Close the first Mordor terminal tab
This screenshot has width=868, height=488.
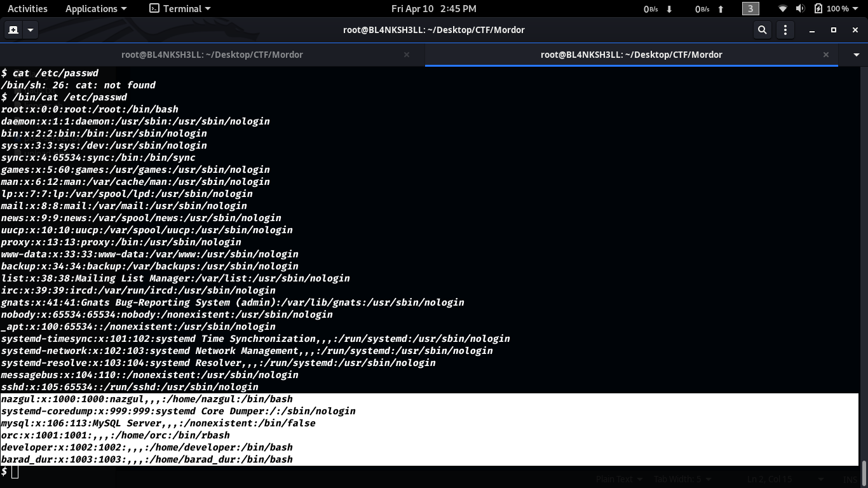tap(407, 55)
